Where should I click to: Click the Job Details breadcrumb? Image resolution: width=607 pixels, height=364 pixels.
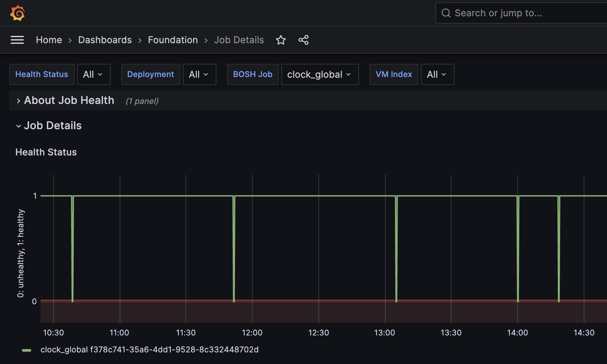tap(239, 40)
